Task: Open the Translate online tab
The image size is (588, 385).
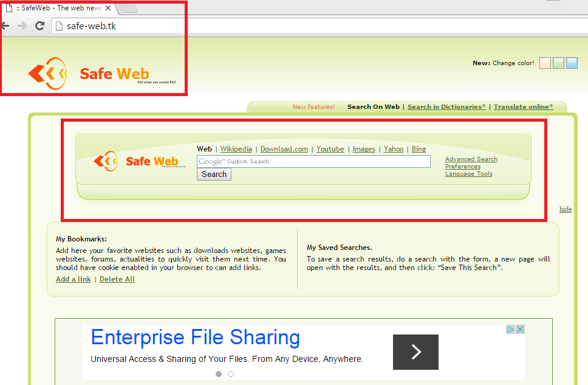Action: click(x=523, y=106)
